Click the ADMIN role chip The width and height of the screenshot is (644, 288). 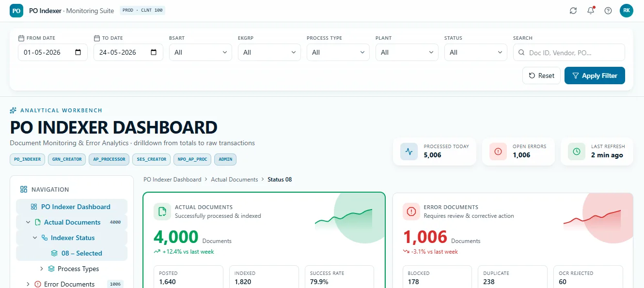225,159
